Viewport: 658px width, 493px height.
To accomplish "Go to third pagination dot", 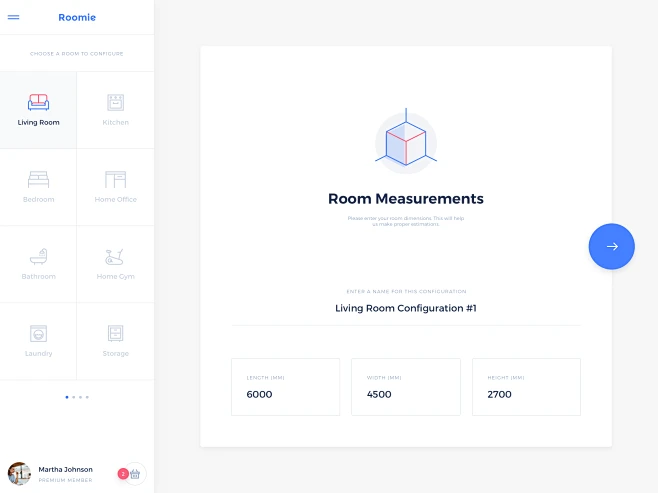I will [81, 397].
